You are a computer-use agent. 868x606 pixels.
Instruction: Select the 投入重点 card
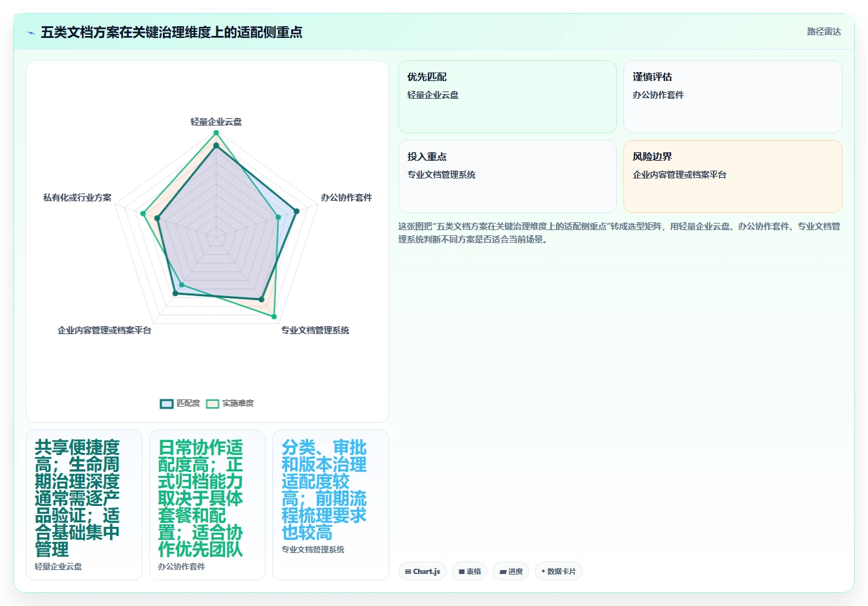click(507, 177)
